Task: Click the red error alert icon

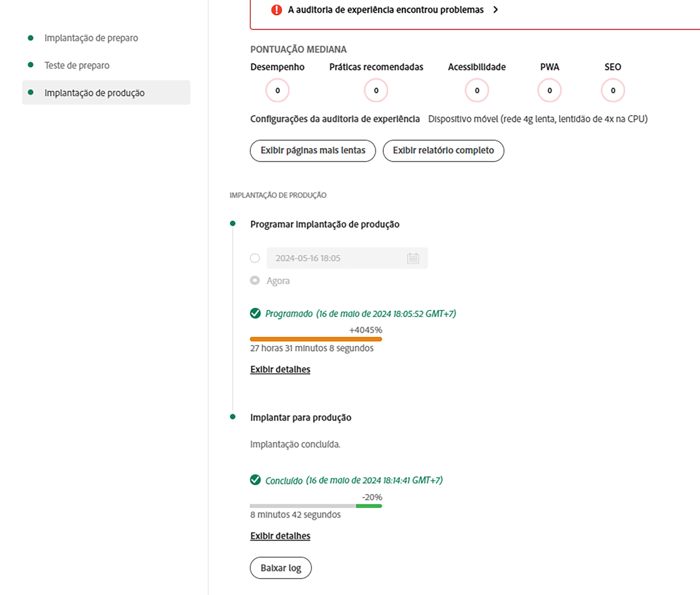Action: pyautogui.click(x=277, y=10)
